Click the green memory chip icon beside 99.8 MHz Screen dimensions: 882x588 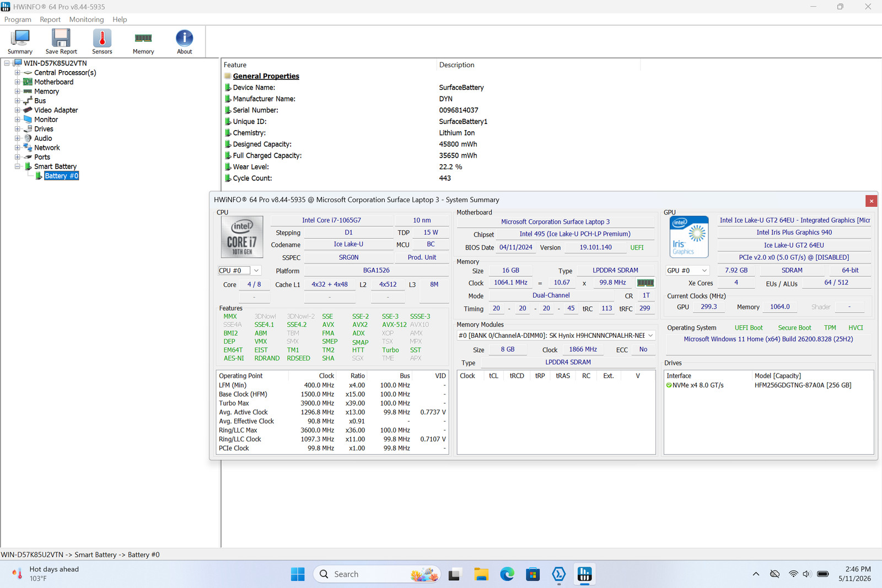(645, 283)
